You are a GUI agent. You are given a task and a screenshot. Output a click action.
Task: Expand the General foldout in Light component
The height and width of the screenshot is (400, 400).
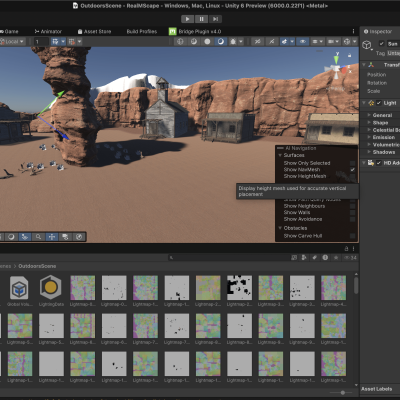coord(369,115)
